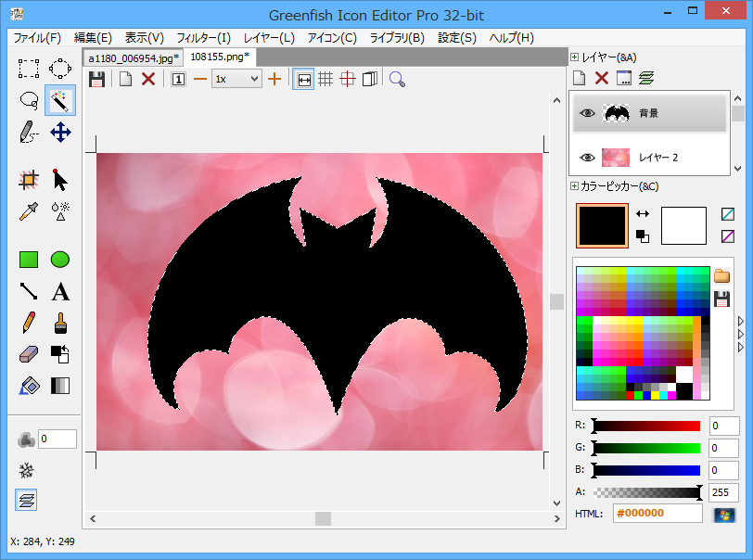Screen dimensions: 753x560
Task: Switch to the a1180_006954.jpg tab
Action: tap(133, 57)
